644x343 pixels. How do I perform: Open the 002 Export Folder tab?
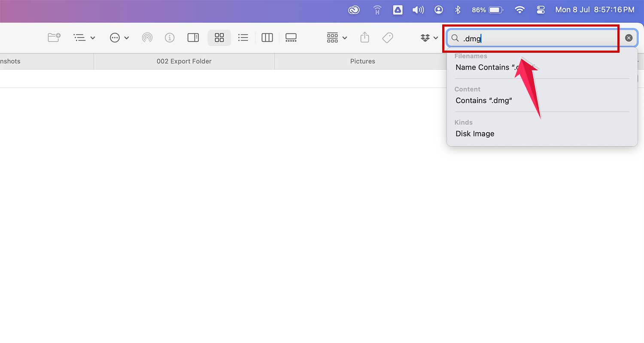(184, 61)
